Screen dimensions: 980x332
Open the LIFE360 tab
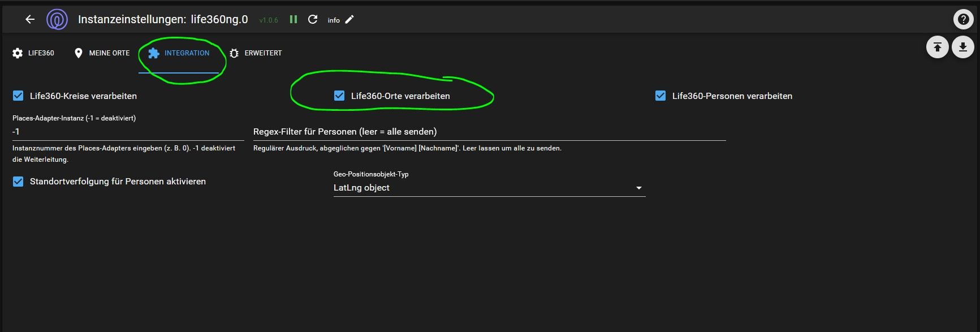point(33,53)
